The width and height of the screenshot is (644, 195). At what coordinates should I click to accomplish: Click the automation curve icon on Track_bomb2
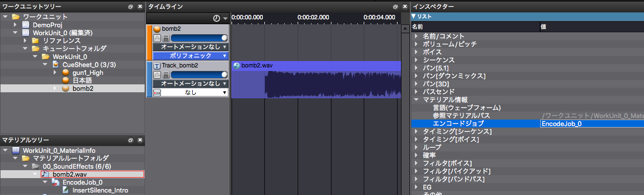click(x=157, y=74)
